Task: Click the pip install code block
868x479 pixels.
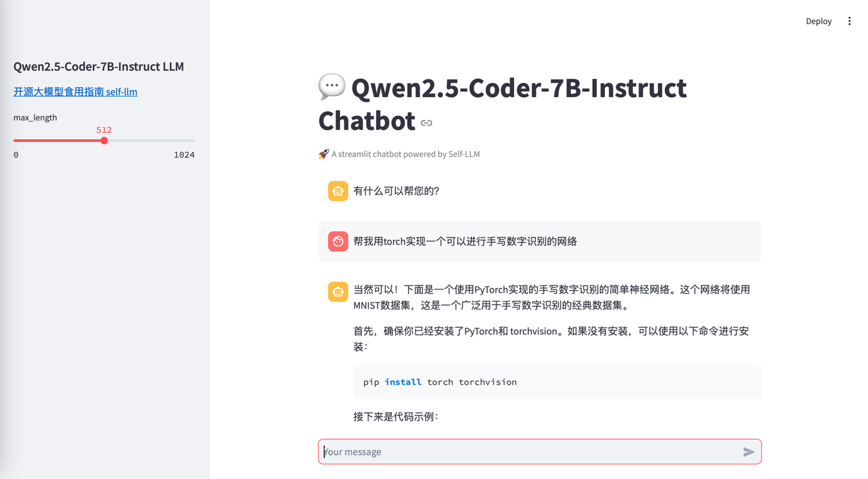Action: click(x=557, y=382)
